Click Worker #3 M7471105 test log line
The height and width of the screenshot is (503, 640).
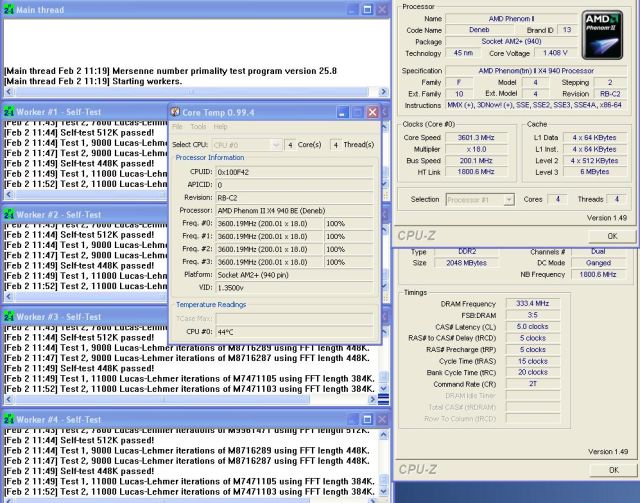coord(189,379)
